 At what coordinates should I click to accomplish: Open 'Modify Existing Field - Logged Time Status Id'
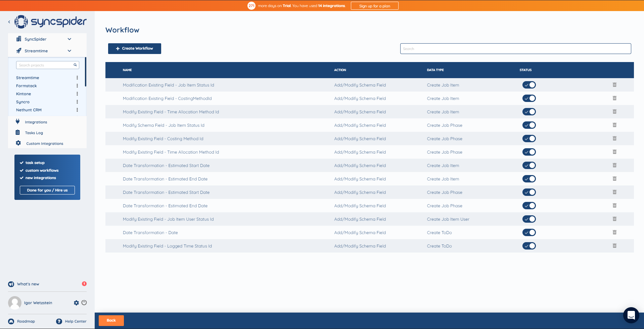coord(167,246)
